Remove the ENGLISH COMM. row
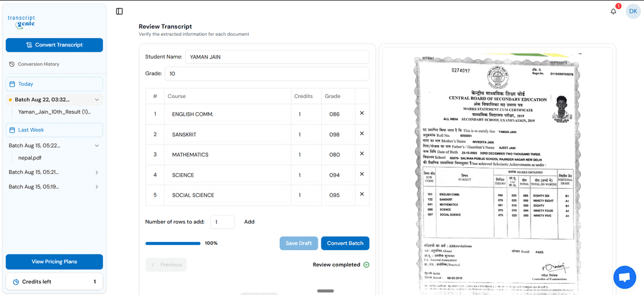 362,113
